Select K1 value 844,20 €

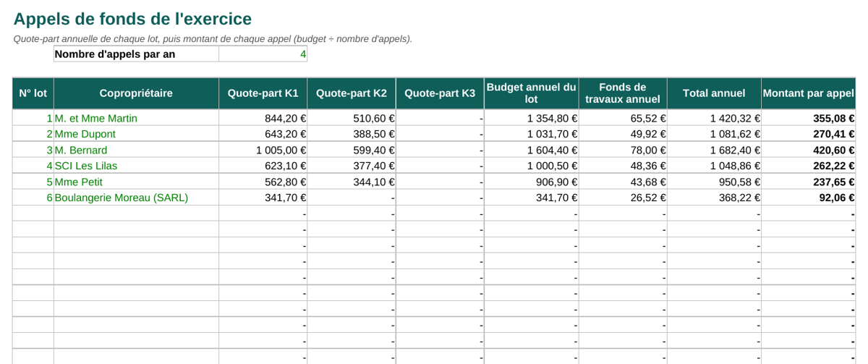tap(263, 118)
